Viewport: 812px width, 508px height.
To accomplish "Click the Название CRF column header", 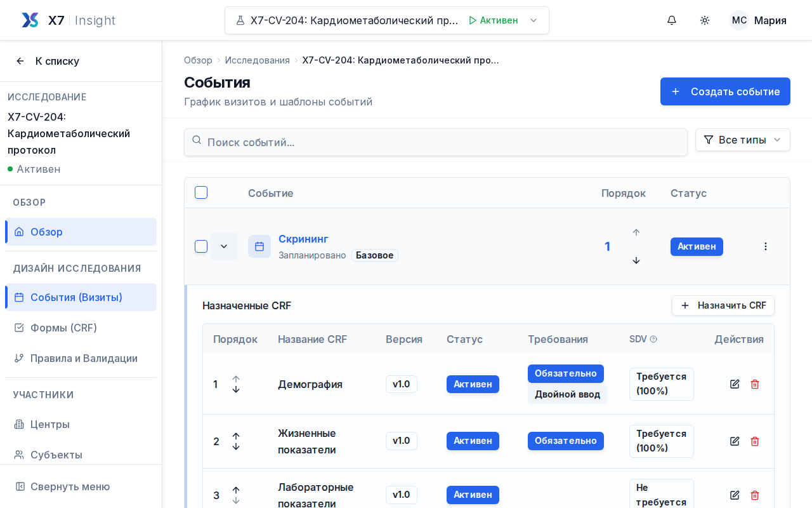I will pyautogui.click(x=312, y=339).
